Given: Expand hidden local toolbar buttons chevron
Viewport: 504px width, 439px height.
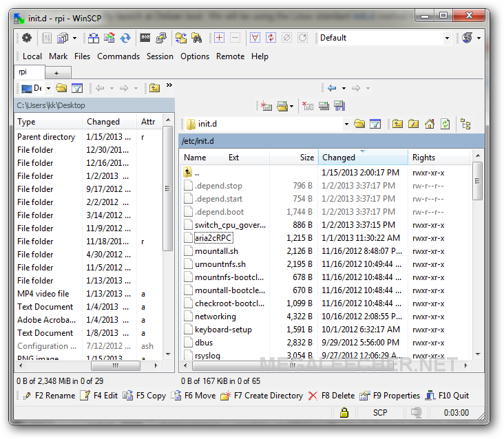Looking at the screenshot, I should coord(169,85).
